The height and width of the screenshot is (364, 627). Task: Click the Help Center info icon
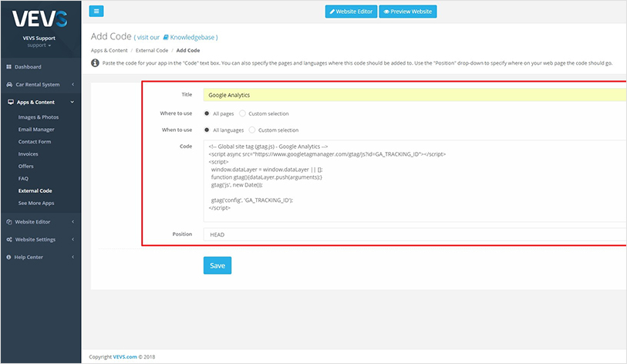[8, 258]
